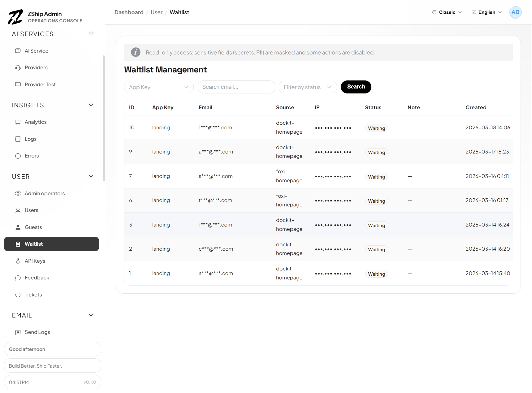Screen dimensions: 532x393
Task: Click the AI Service chat icon
Action: pos(18,51)
